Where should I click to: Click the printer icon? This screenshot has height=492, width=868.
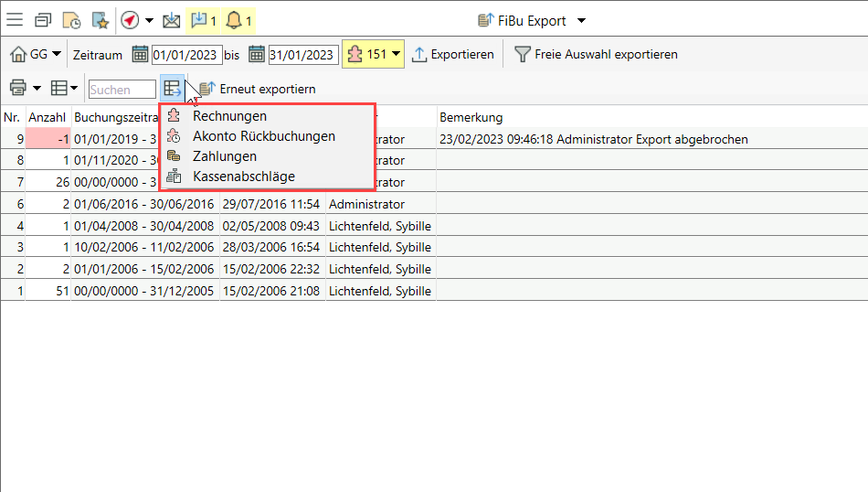(17, 89)
